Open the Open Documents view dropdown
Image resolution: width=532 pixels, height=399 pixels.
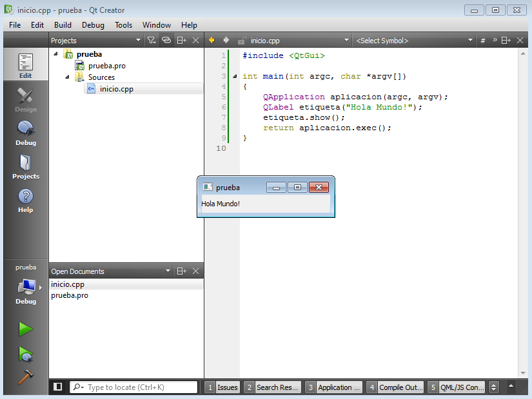click(111, 271)
